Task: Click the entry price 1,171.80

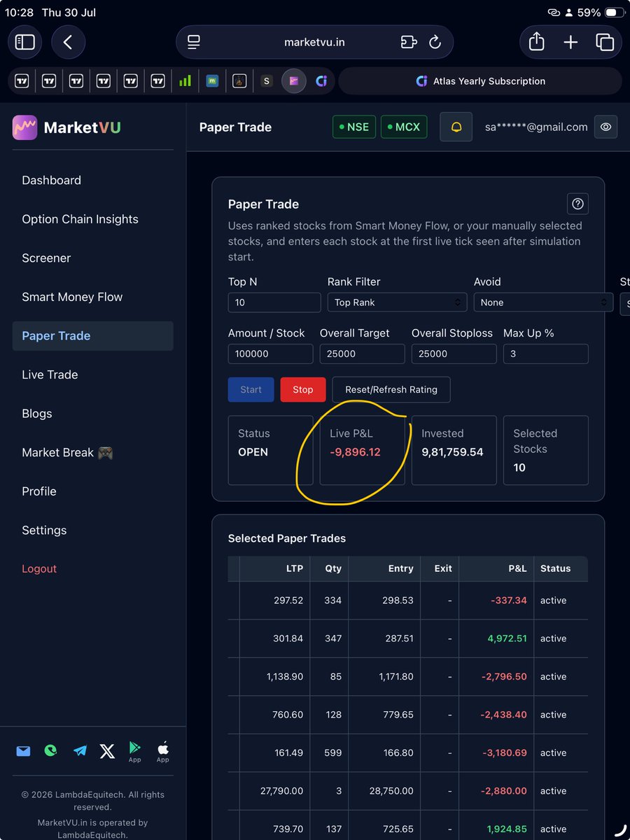Action: (396, 676)
